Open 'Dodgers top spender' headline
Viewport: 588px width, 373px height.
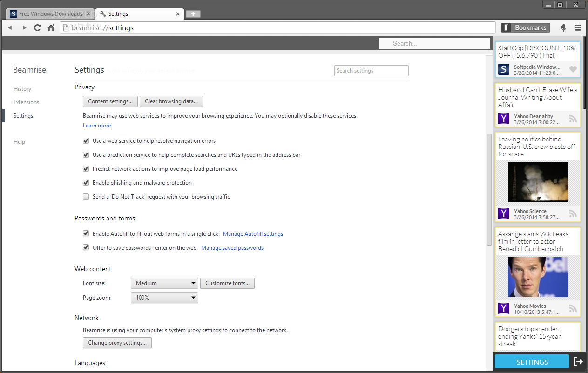click(x=529, y=336)
